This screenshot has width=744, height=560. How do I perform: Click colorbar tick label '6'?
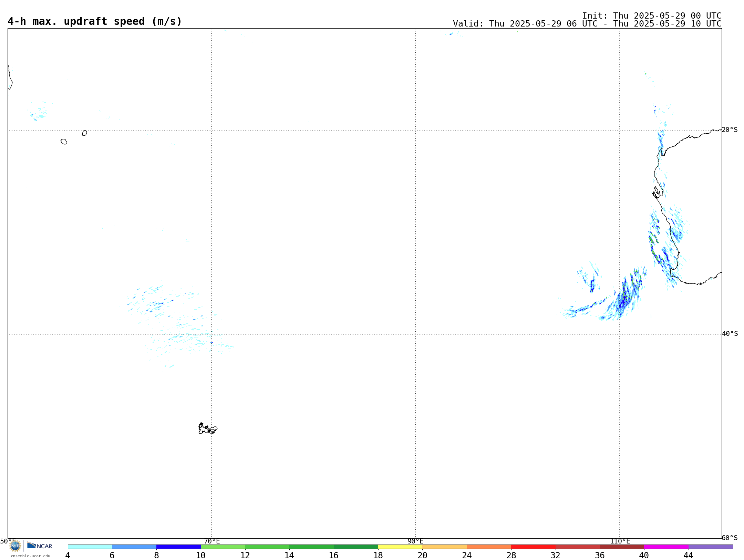click(112, 555)
